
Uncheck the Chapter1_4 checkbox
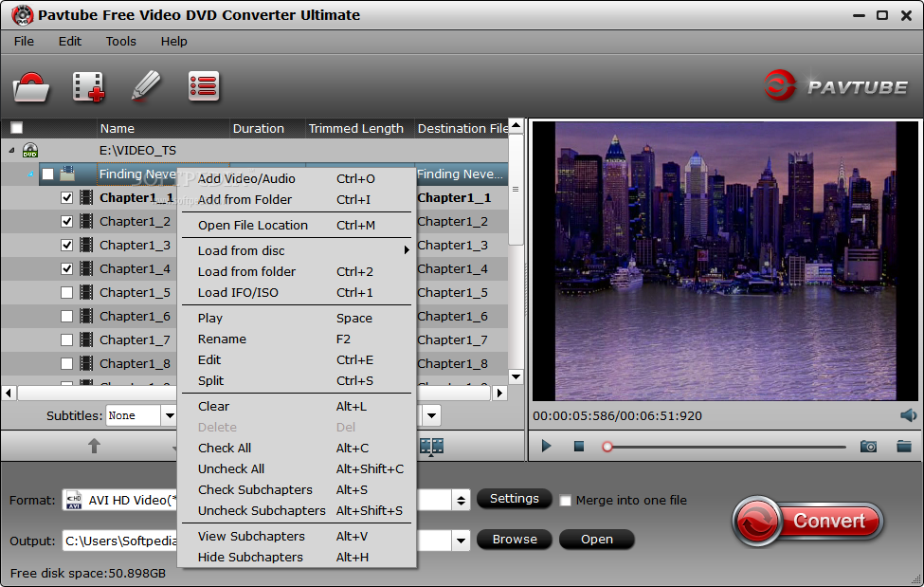66,269
